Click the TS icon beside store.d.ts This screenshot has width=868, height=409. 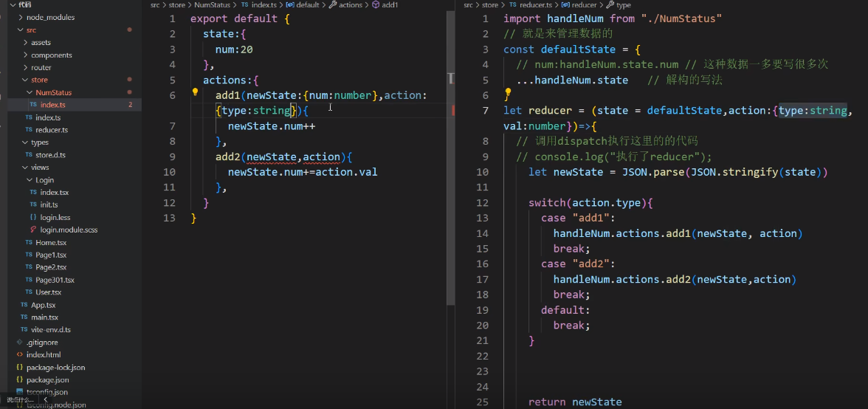30,155
